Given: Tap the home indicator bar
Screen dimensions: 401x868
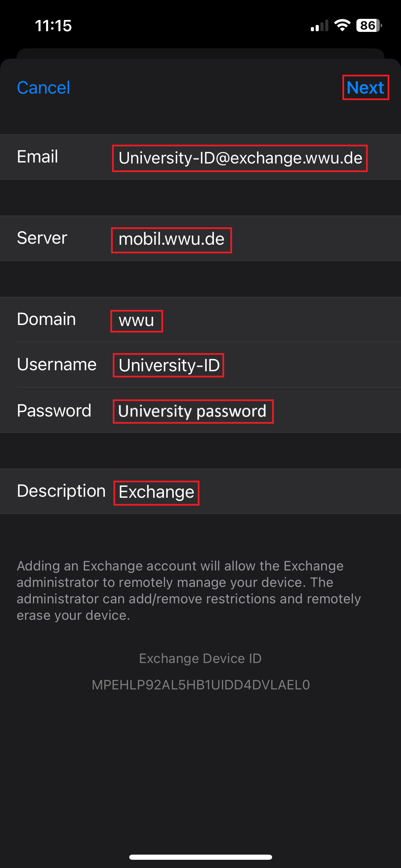Looking at the screenshot, I should point(200,857).
